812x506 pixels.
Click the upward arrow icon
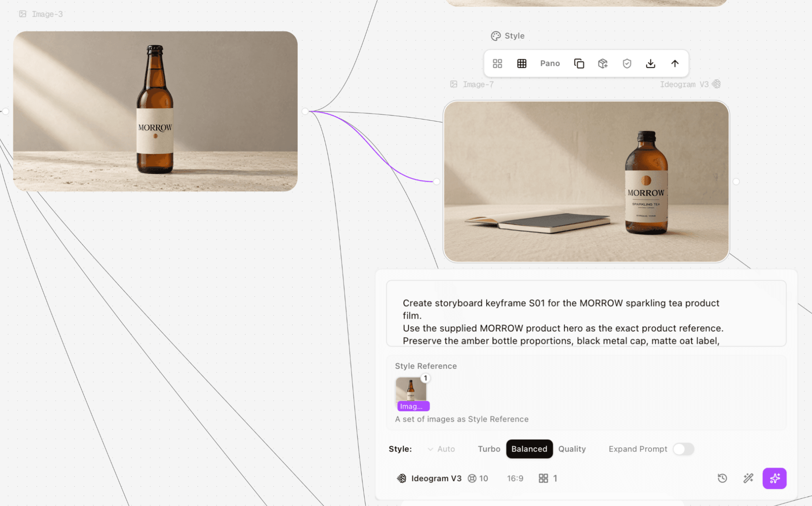[x=675, y=63]
